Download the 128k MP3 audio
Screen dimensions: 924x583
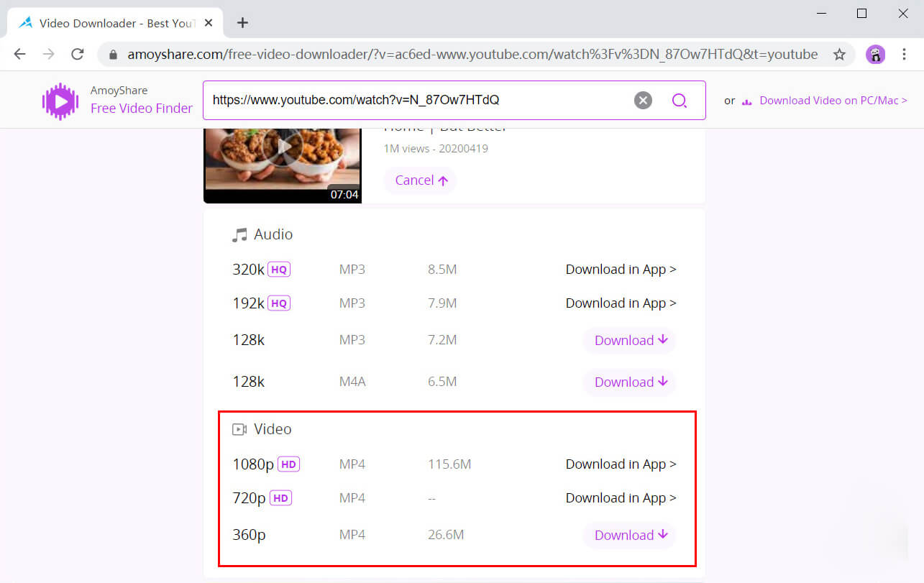(x=630, y=341)
